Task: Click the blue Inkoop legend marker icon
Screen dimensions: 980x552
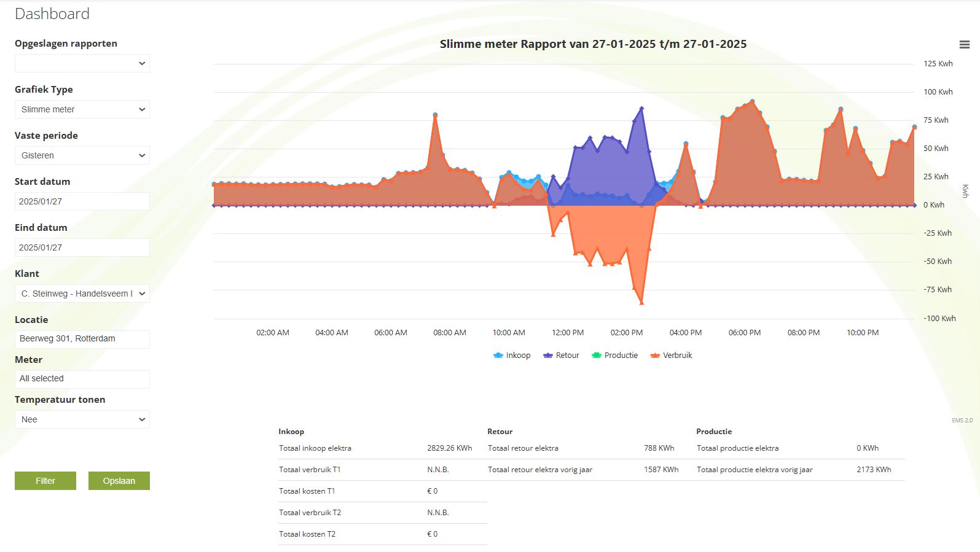Action: 498,356
